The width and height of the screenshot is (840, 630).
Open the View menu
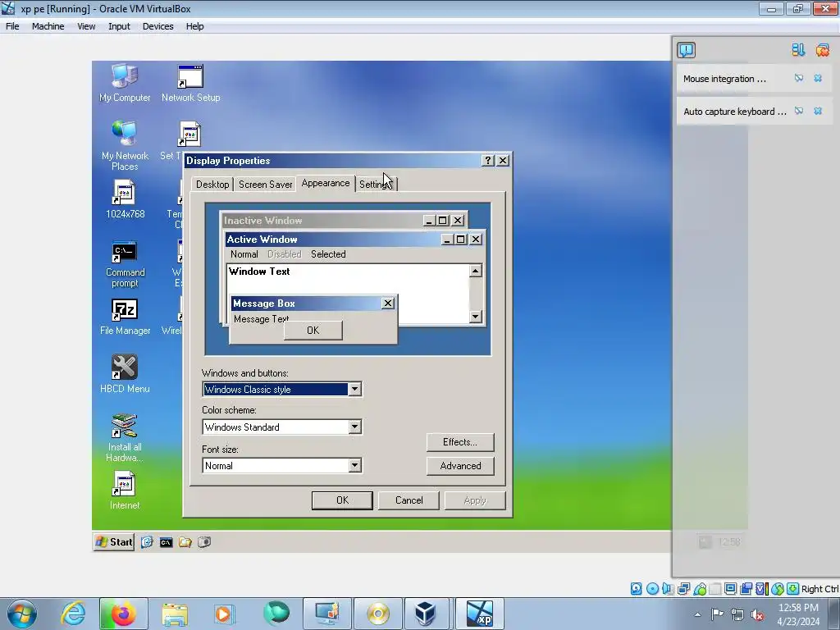(x=85, y=26)
